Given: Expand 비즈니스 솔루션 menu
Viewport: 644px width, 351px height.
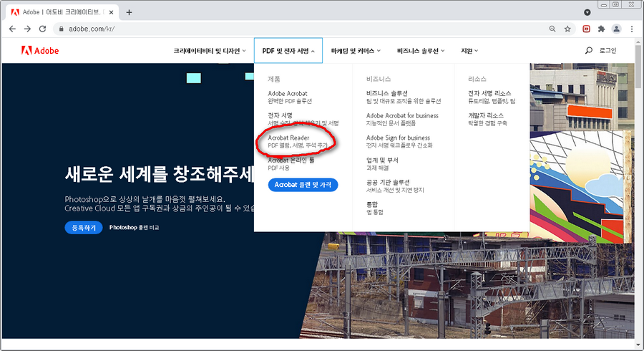Looking at the screenshot, I should pyautogui.click(x=421, y=51).
